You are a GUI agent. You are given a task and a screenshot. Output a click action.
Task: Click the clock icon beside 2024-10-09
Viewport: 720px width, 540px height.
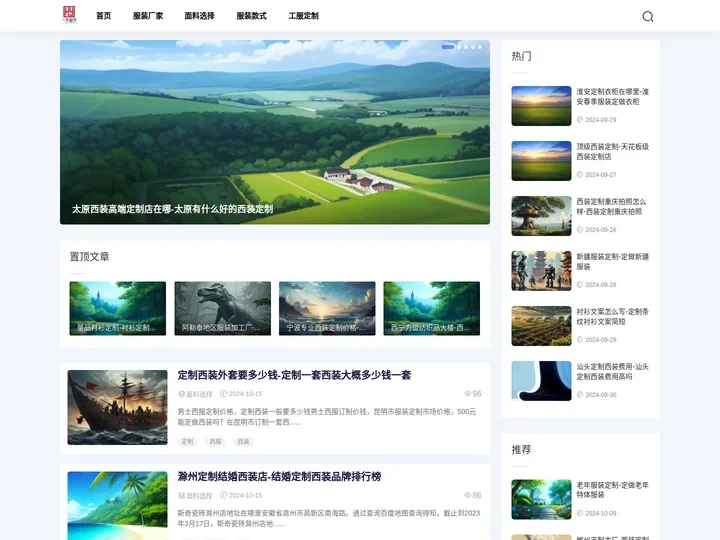[579, 513]
